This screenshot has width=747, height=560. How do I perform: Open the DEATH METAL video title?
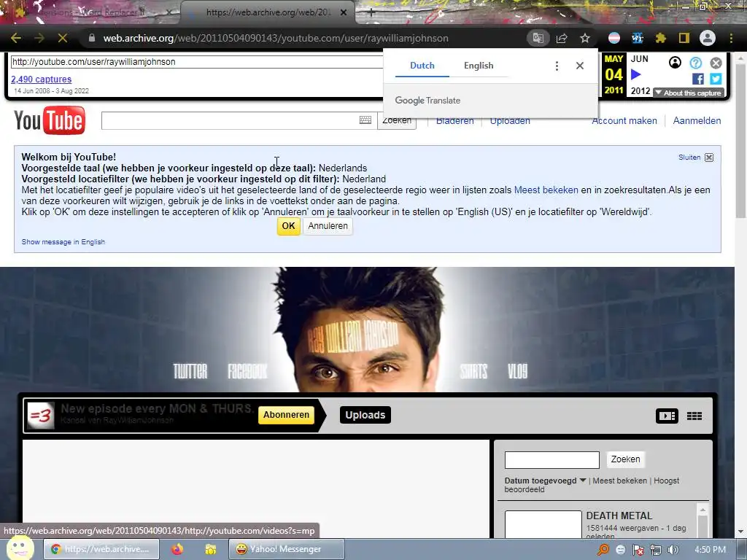click(619, 516)
